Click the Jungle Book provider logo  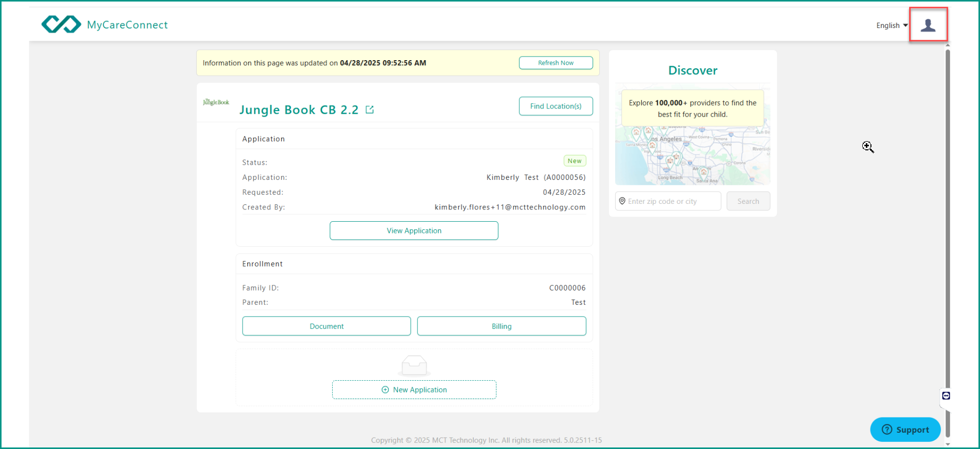point(216,102)
